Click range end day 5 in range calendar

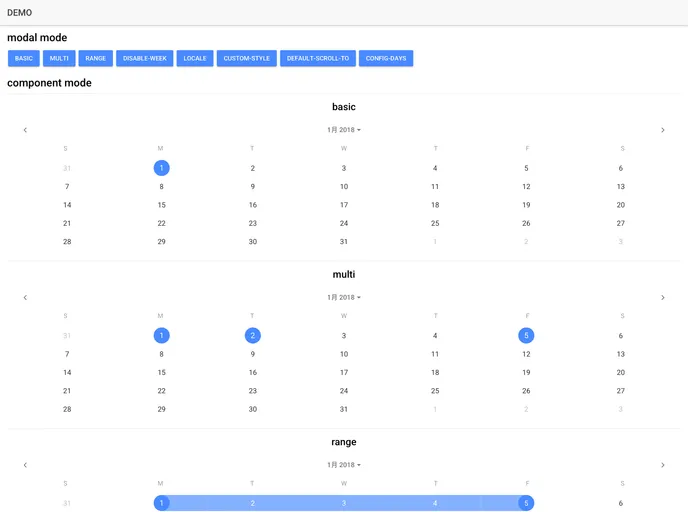click(526, 503)
